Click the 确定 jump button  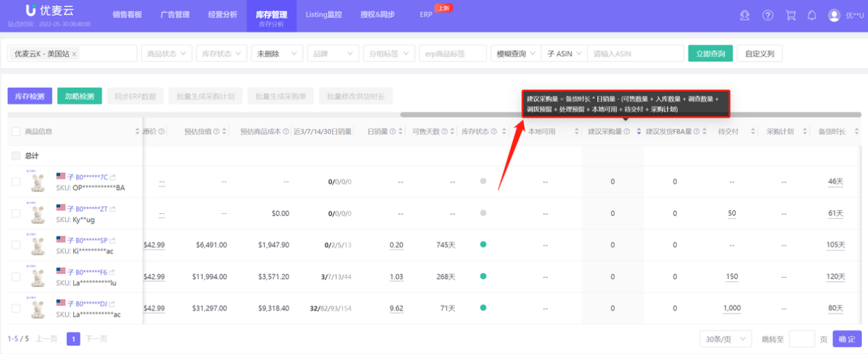[x=847, y=339]
